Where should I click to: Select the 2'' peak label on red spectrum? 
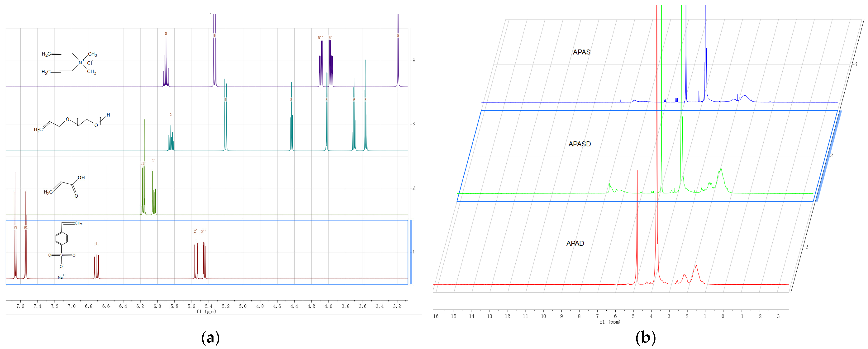[204, 231]
